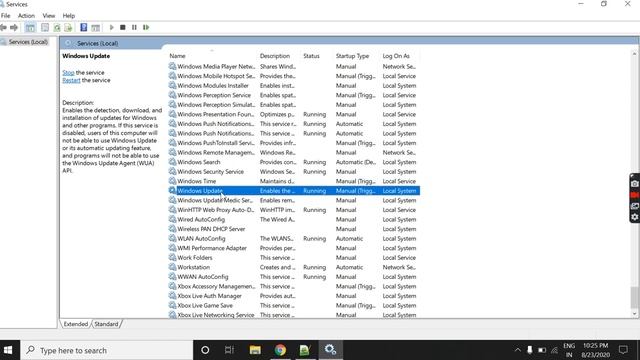Sort by the Status column header
The height and width of the screenshot is (360, 640).
[x=311, y=56]
